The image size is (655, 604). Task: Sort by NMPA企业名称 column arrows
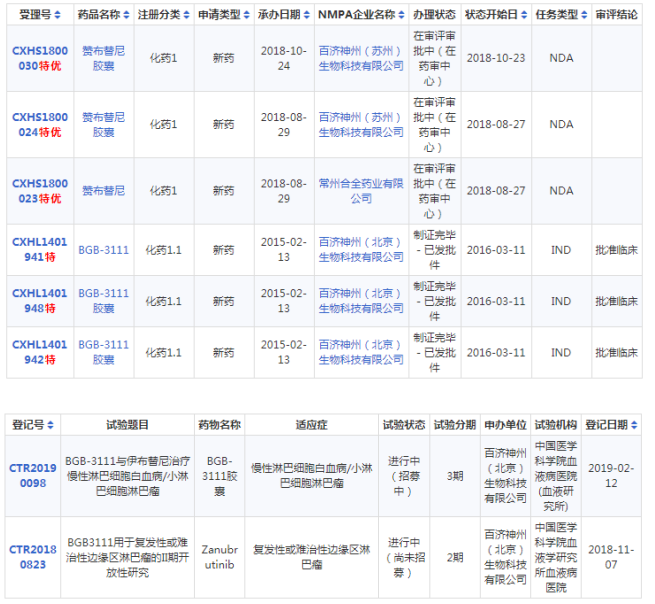click(401, 15)
